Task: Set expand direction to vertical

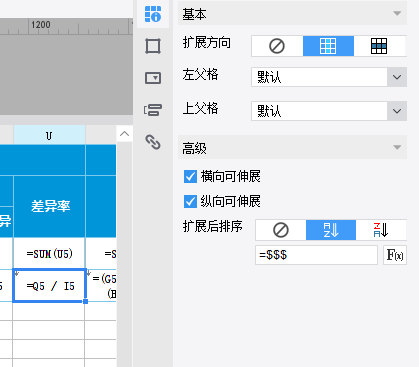Action: pyautogui.click(x=328, y=46)
